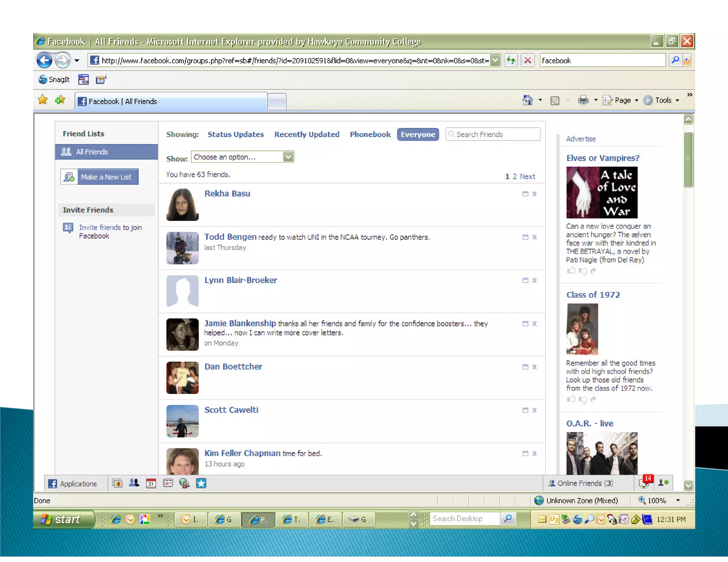Image resolution: width=728 pixels, height=562 pixels.
Task: Select All Friends in Friend Lists
Action: coord(106,152)
